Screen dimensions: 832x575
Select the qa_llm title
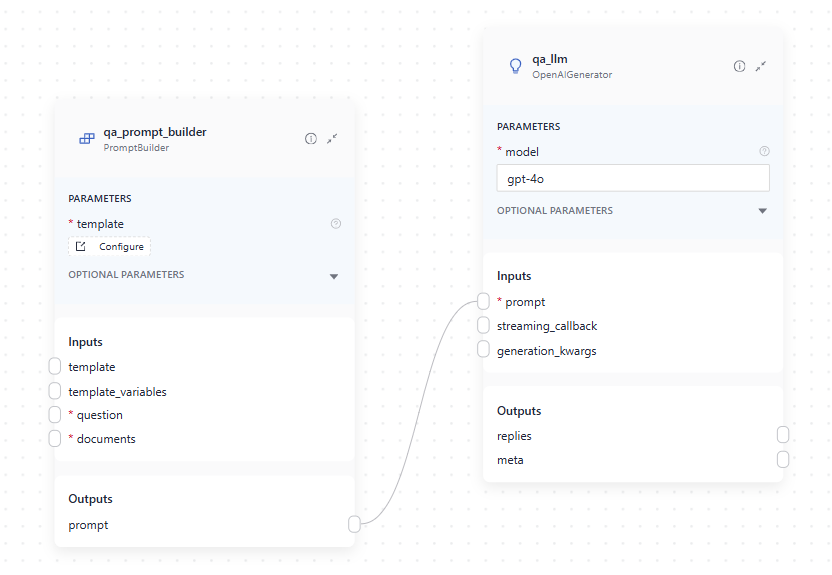click(x=550, y=59)
